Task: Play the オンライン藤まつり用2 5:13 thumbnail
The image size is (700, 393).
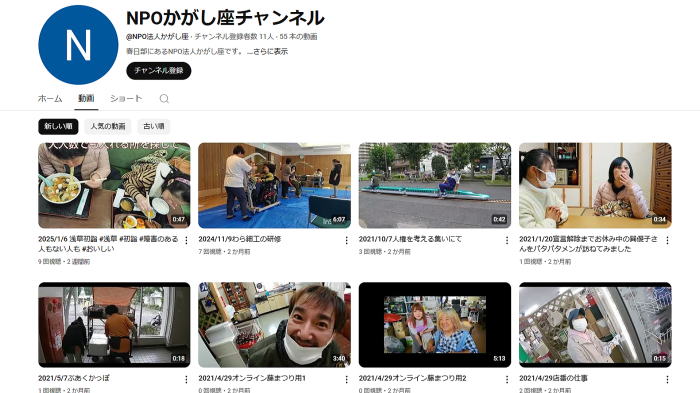Action: [x=435, y=325]
